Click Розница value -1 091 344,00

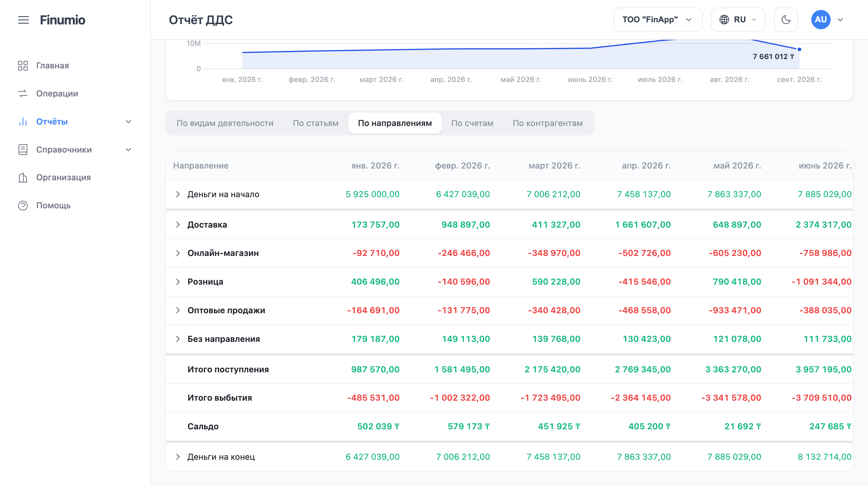[822, 282]
